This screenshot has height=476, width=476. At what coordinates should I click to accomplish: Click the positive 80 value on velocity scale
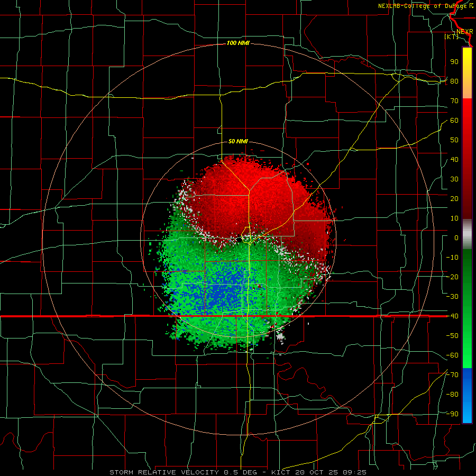click(x=454, y=81)
